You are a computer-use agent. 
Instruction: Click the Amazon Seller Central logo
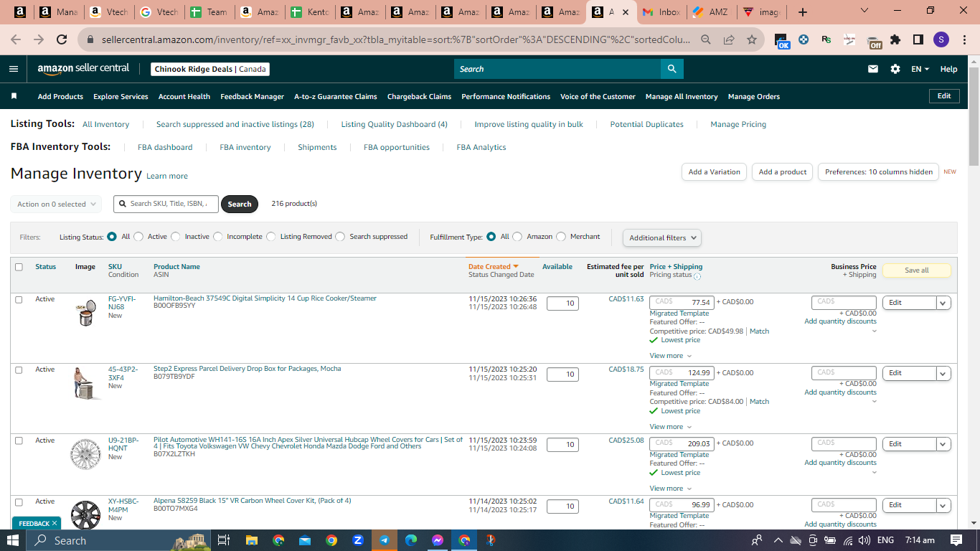click(x=83, y=69)
